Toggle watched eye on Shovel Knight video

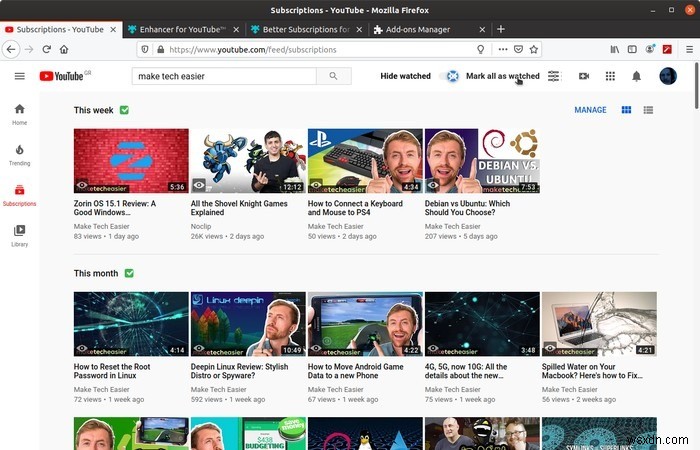tap(199, 184)
